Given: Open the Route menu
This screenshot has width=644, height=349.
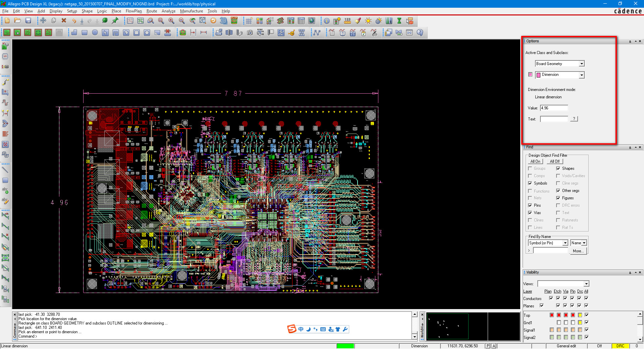Looking at the screenshot, I should (x=152, y=11).
